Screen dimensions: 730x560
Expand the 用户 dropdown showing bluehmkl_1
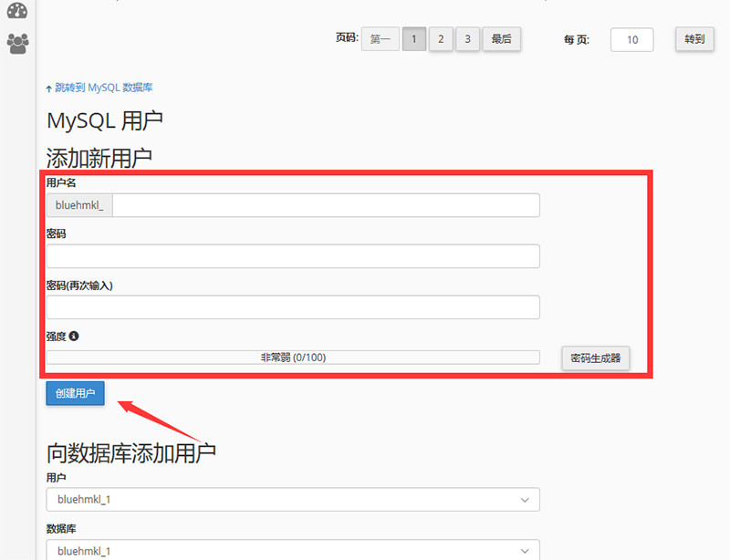(x=293, y=500)
